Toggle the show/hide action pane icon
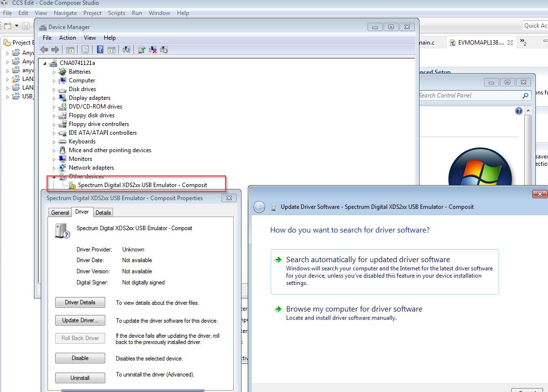548x392 pixels. point(112,49)
